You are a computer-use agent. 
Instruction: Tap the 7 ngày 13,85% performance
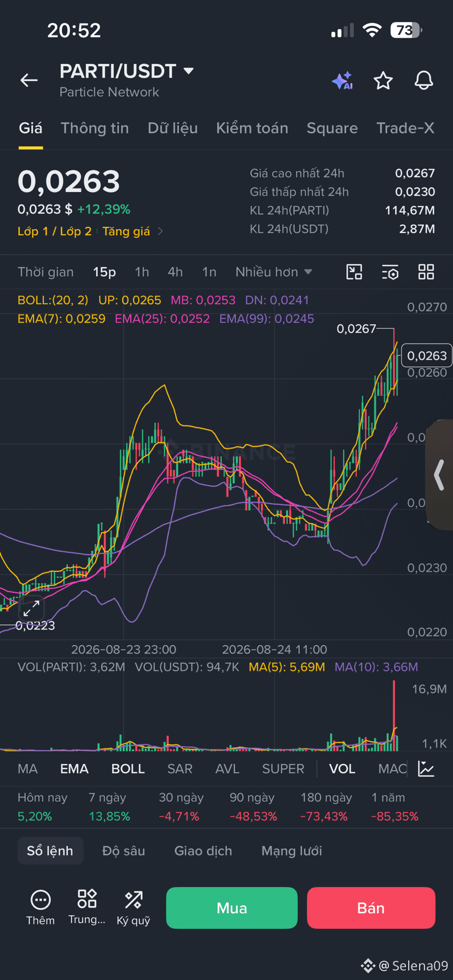109,807
